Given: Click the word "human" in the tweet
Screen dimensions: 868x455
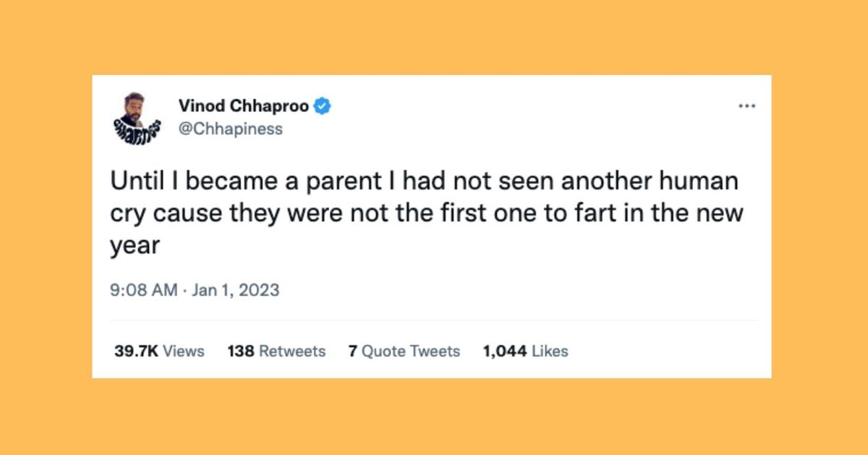Looking at the screenshot, I should (x=707, y=182).
